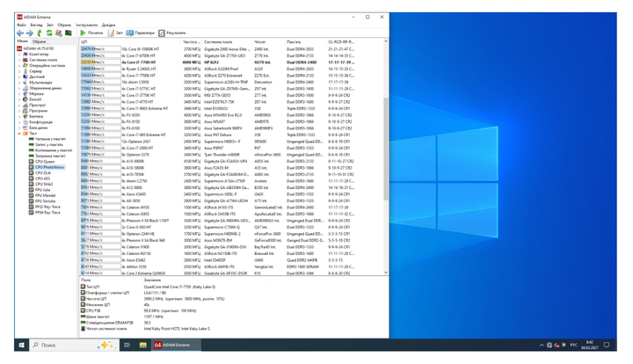
Task: Switch to the Обране sidebar tab
Action: coord(40,41)
